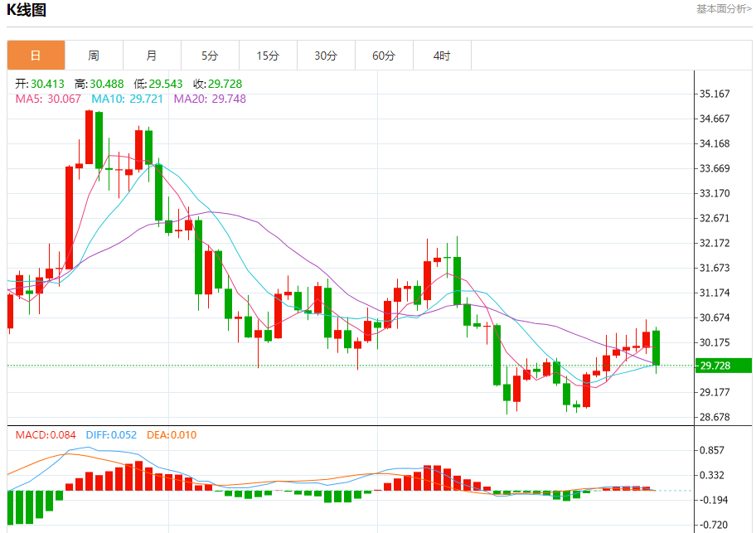Open the 4时 interval tab
The width and height of the screenshot is (756, 533).
click(x=442, y=56)
